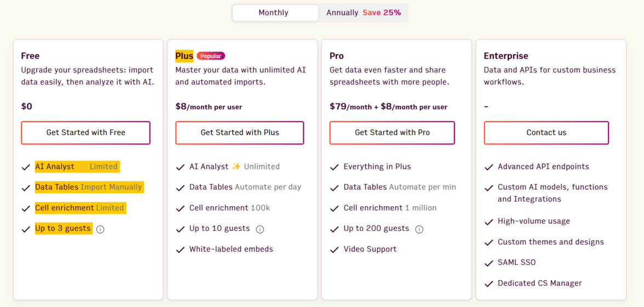Select the Enterprise plan heading

(505, 56)
